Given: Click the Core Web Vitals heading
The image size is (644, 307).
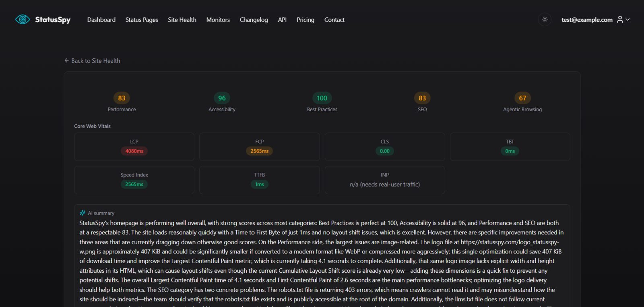Looking at the screenshot, I should [92, 126].
